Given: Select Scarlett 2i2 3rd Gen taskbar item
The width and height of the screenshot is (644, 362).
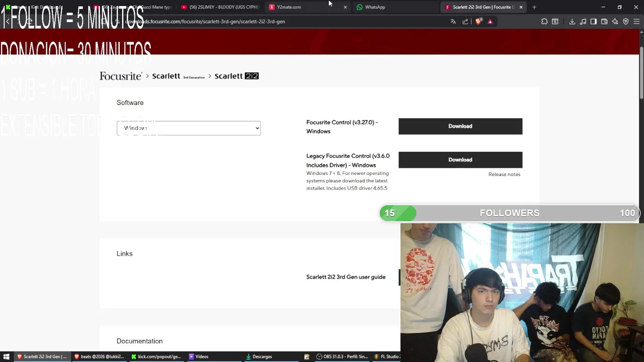Looking at the screenshot, I should [42, 356].
